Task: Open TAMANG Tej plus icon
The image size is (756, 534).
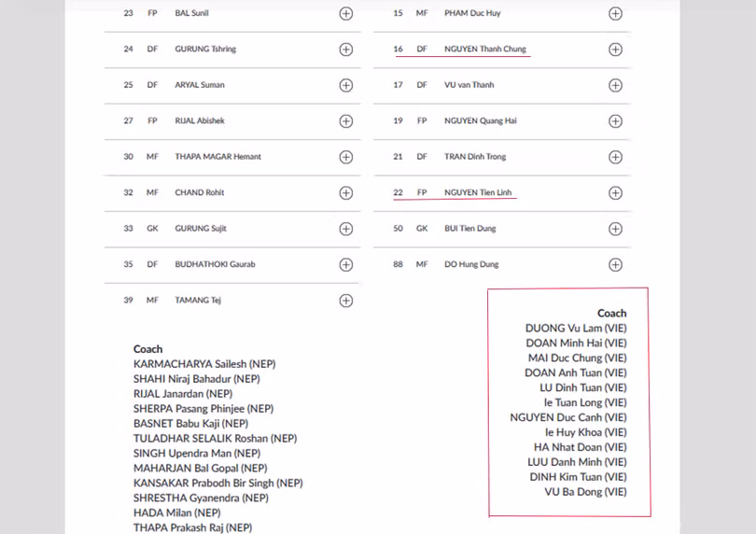Action: point(345,301)
